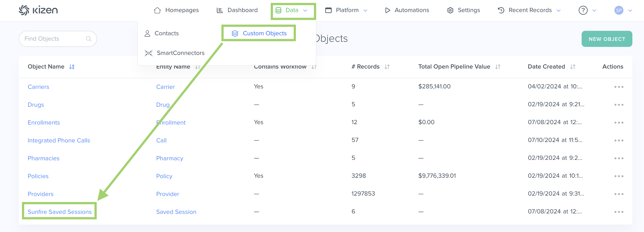The width and height of the screenshot is (644, 232).
Task: Click the 3298 records count
Action: pos(359,176)
